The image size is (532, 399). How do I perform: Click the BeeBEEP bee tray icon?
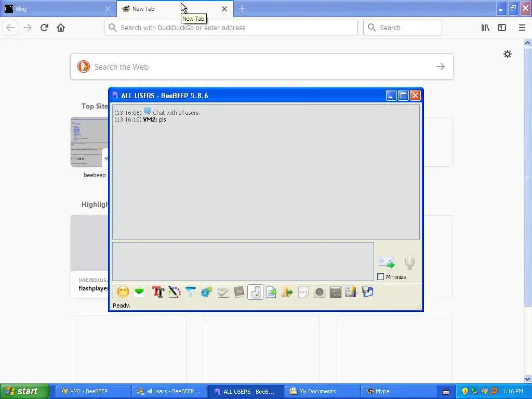(484, 391)
